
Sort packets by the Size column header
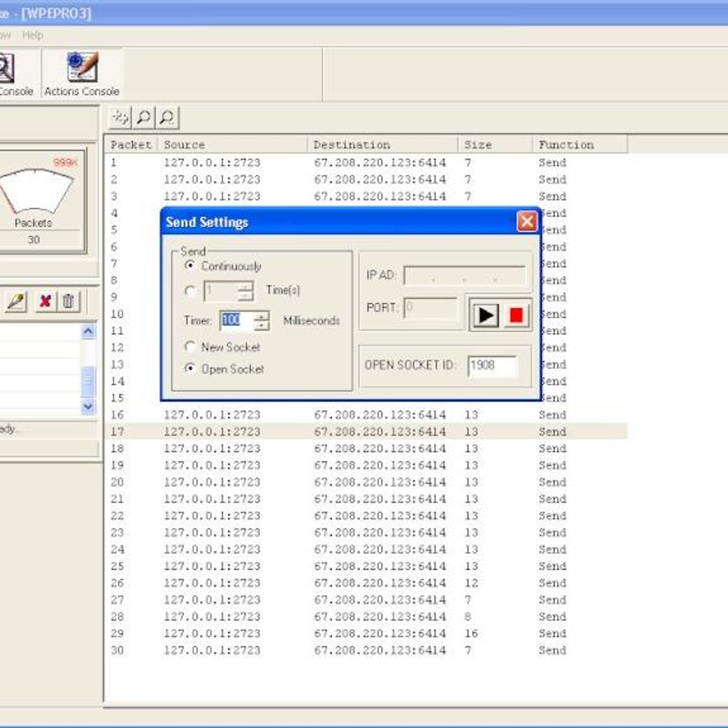click(x=479, y=144)
